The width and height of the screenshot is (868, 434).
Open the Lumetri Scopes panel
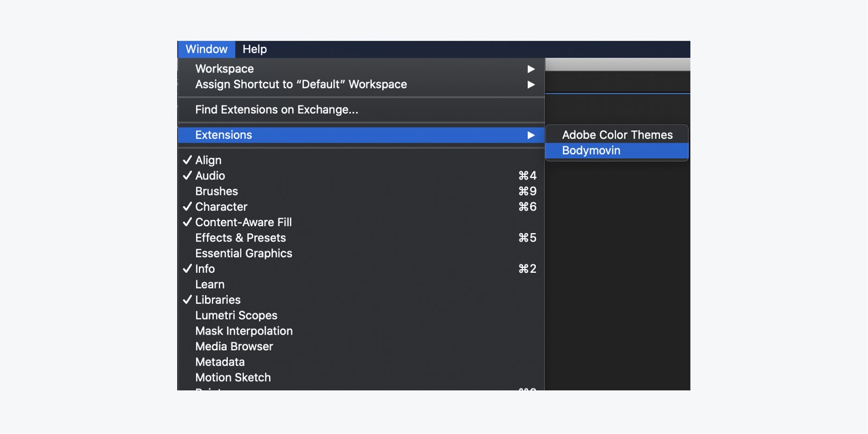tap(236, 316)
